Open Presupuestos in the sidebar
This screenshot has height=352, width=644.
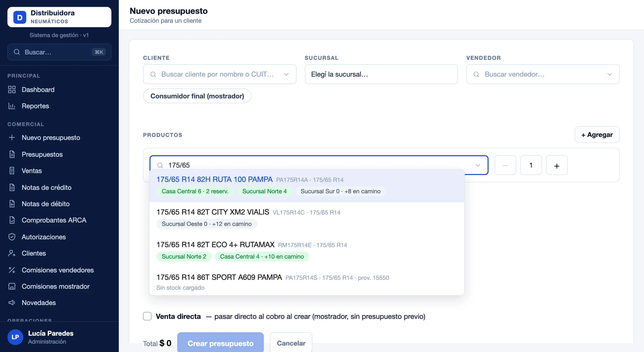coord(42,154)
